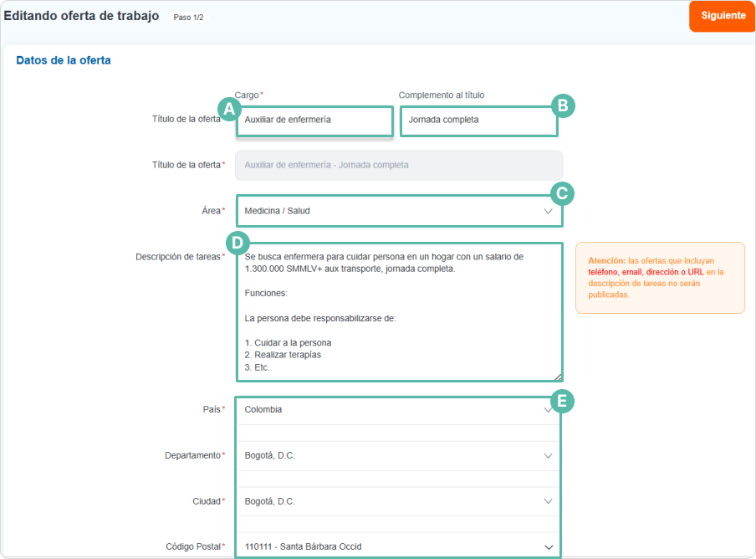Click the green marker labeled C
Screen dimensions: 756x559
[x=563, y=194]
